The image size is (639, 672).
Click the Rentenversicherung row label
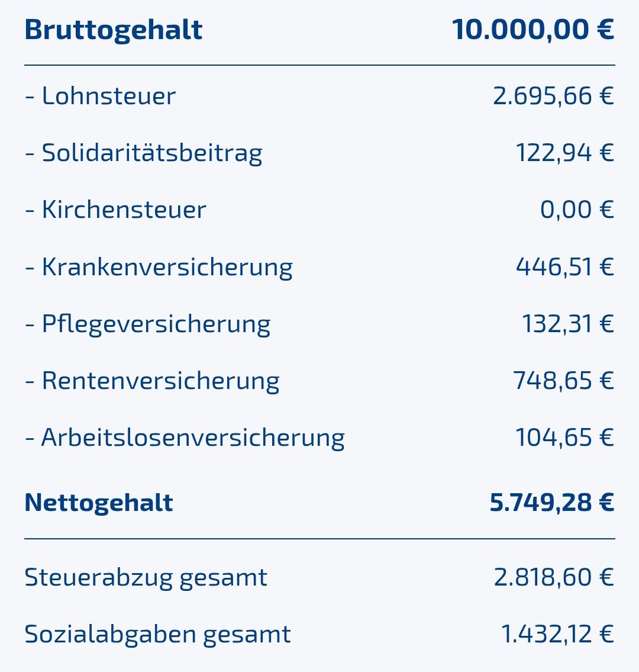153,381
